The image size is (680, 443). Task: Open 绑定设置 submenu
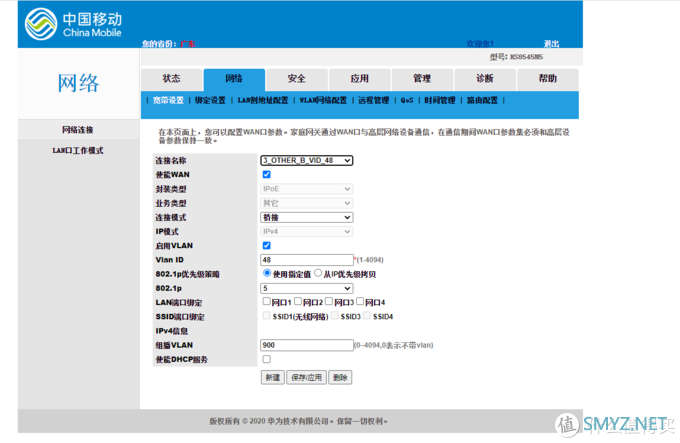click(210, 101)
